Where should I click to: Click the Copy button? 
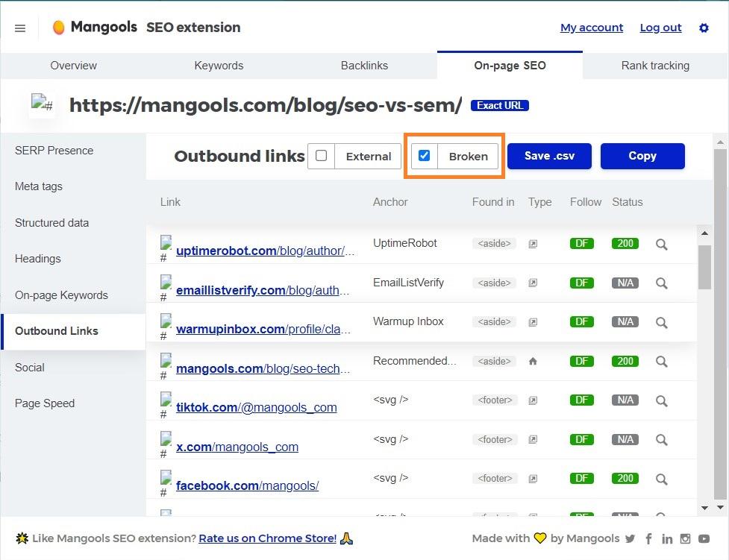coord(642,156)
